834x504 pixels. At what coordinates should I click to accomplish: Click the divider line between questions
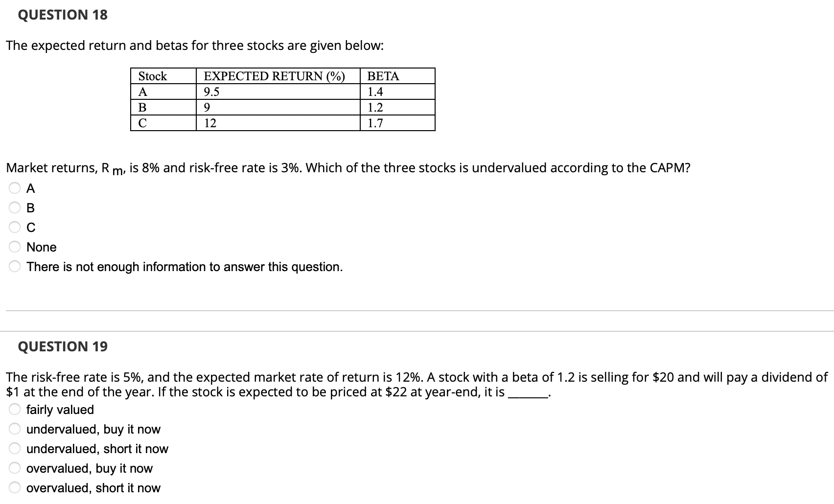tap(416, 310)
